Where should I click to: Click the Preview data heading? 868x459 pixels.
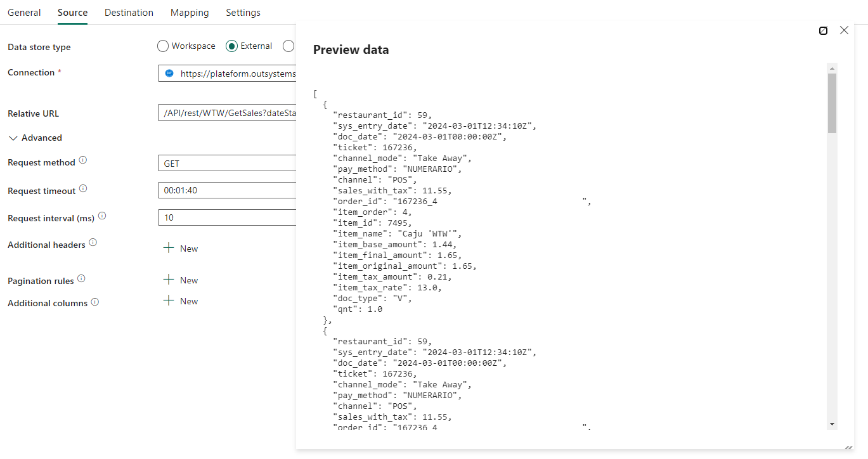[351, 49]
